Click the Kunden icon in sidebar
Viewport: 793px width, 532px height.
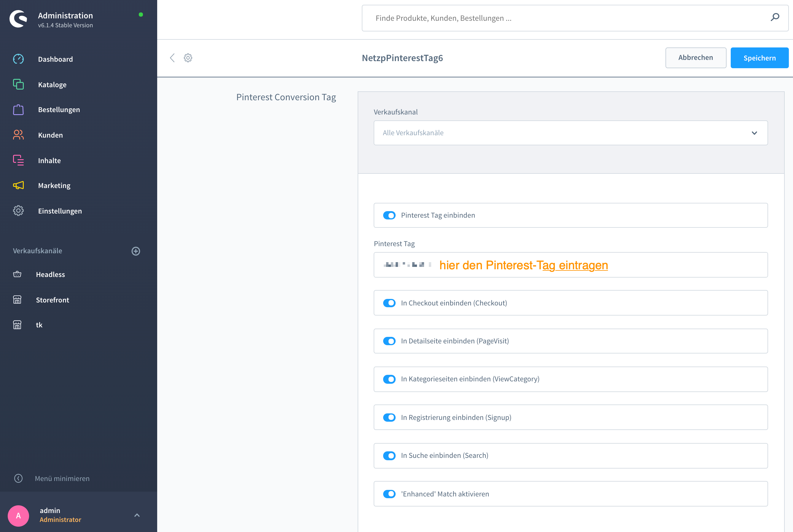[x=18, y=135]
